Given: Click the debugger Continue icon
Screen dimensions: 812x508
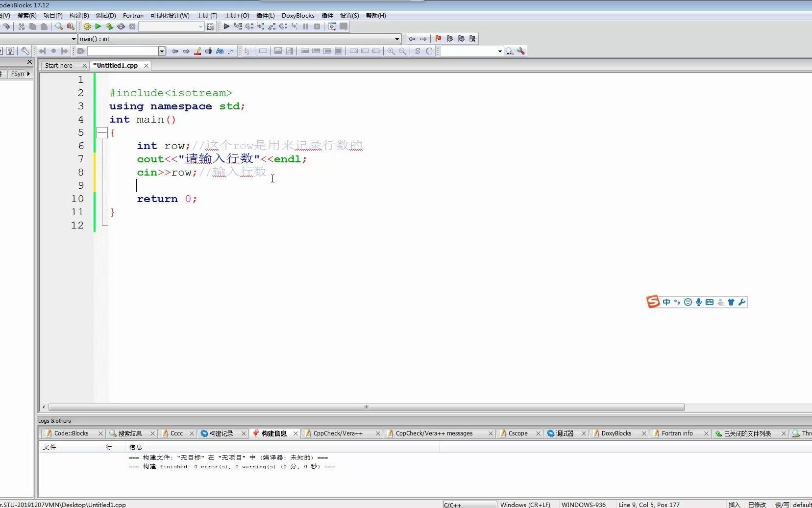Looking at the screenshot, I should 226,26.
